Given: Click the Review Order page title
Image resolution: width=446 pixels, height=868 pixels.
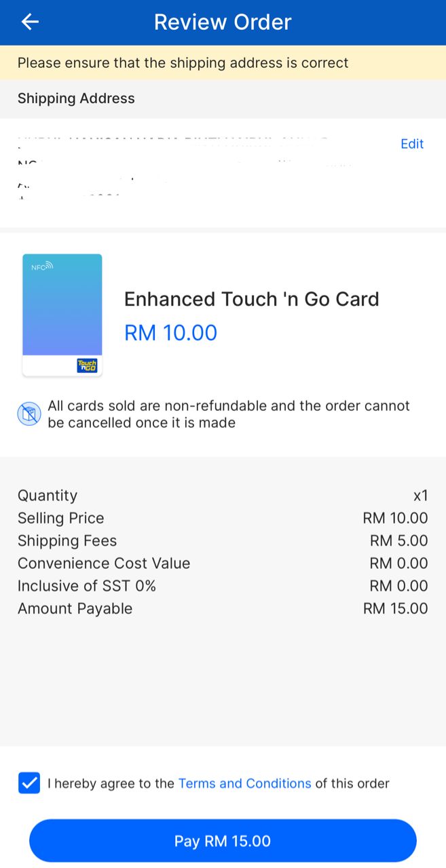Looking at the screenshot, I should point(223,22).
